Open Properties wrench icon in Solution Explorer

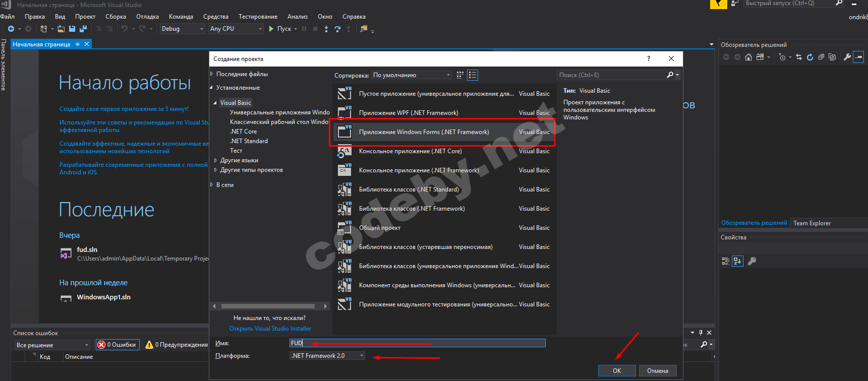click(847, 57)
